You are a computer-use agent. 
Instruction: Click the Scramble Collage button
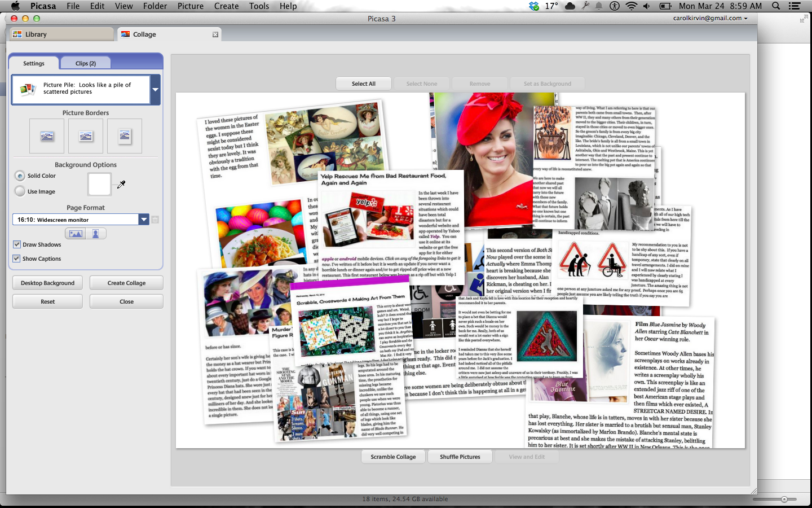394,457
